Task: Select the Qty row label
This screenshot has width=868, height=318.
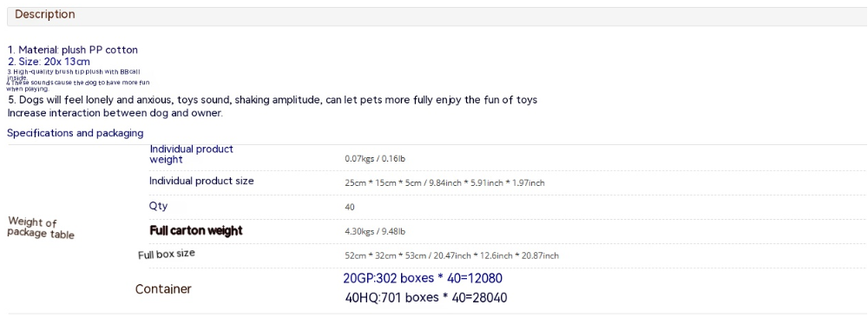Action: point(158,207)
